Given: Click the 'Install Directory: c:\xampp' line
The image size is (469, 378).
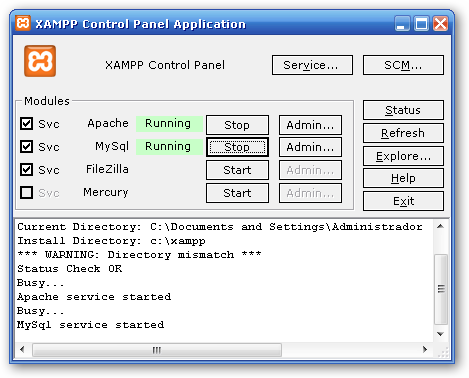Looking at the screenshot, I should (x=111, y=241).
